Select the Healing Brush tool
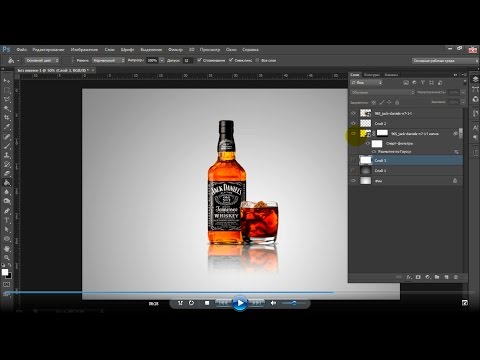 click(x=7, y=137)
